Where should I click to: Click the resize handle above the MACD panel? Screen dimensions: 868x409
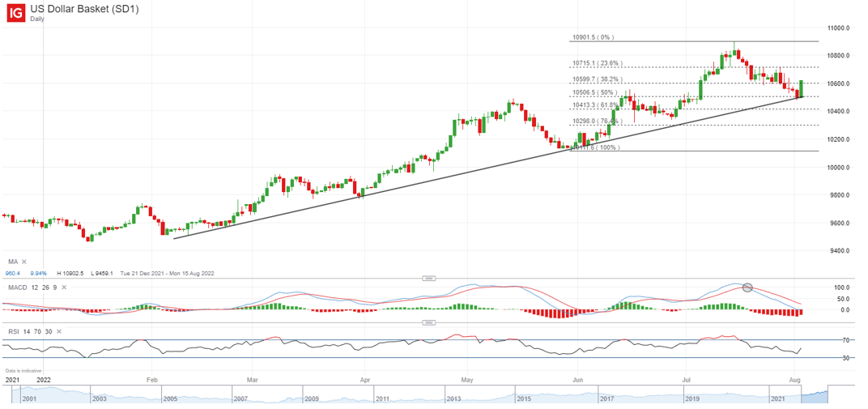click(x=428, y=278)
